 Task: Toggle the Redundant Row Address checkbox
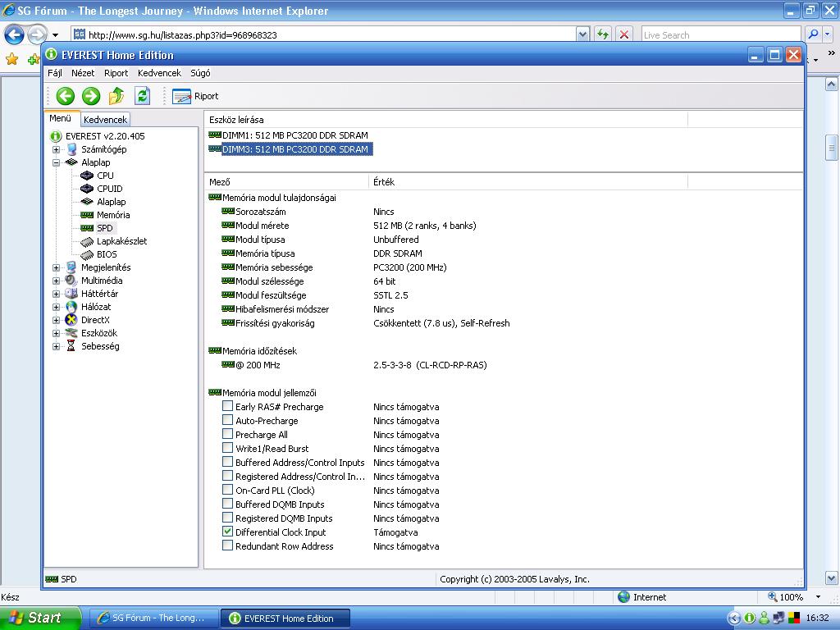click(228, 546)
